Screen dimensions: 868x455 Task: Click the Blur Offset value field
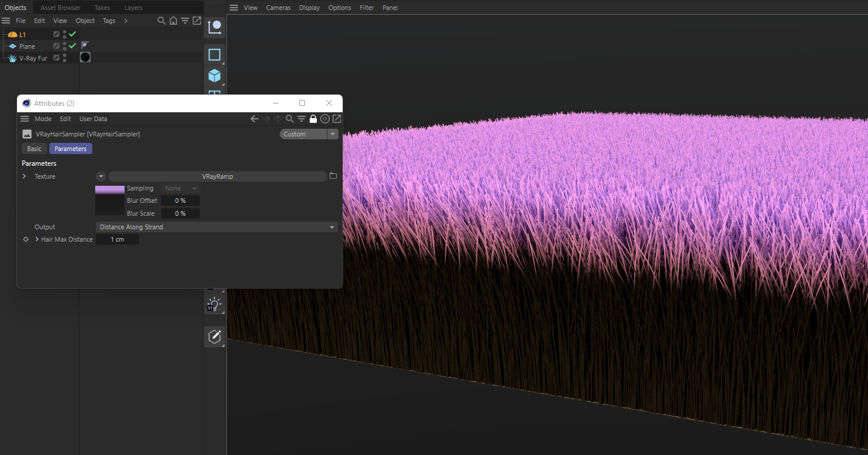pyautogui.click(x=180, y=201)
